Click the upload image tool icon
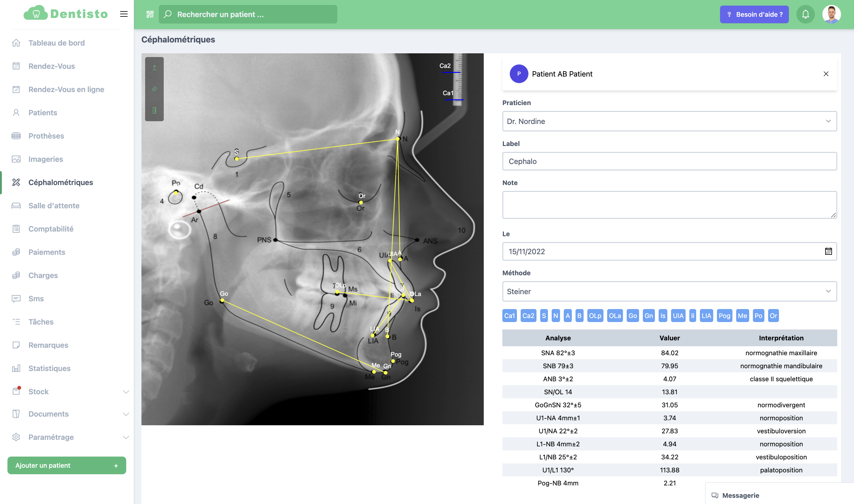This screenshot has height=504, width=854. coord(154,68)
